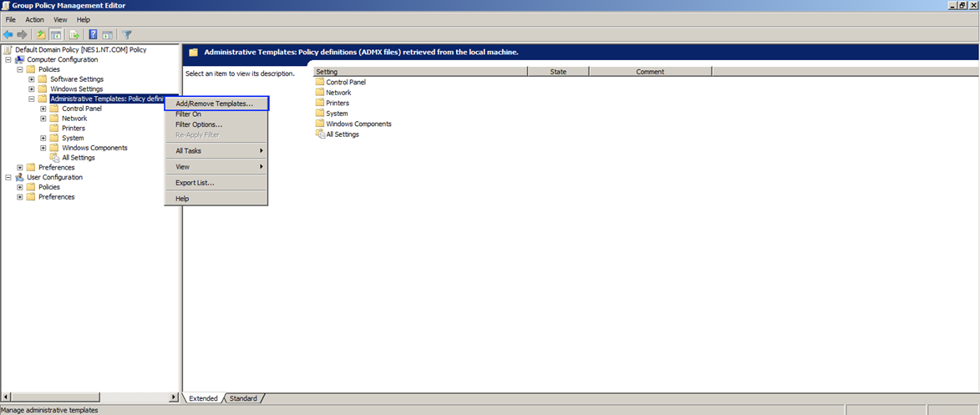Screen dimensions: 980x415
Task: Click the Forward arrow toolbar icon
Action: [x=22, y=35]
